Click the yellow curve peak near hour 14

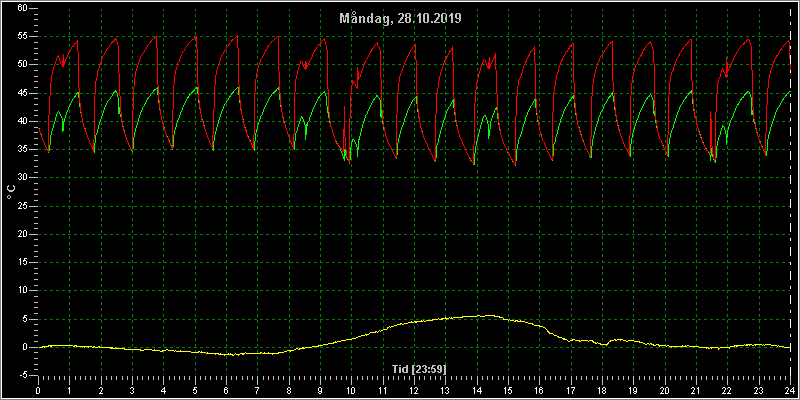point(488,315)
